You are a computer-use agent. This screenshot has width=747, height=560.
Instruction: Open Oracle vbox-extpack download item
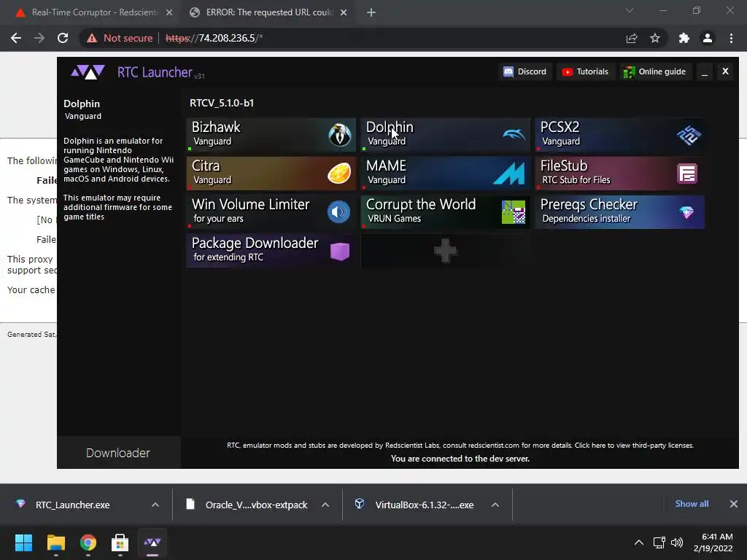(x=247, y=505)
